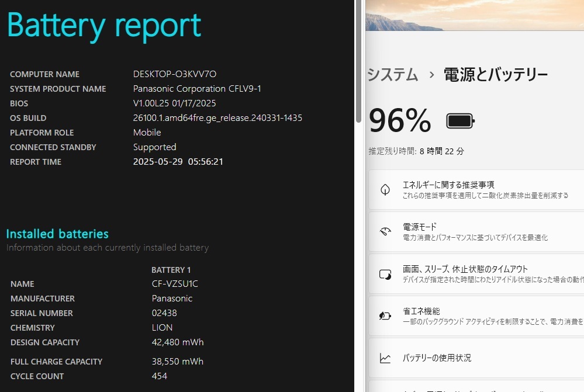Select BIOS value V1.00L25 01/17/2025
The image size is (584, 392).
[174, 103]
